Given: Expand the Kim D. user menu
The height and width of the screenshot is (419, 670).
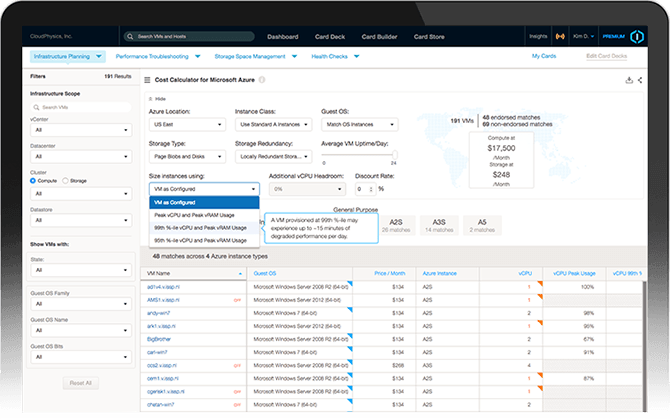Looking at the screenshot, I should [x=583, y=36].
